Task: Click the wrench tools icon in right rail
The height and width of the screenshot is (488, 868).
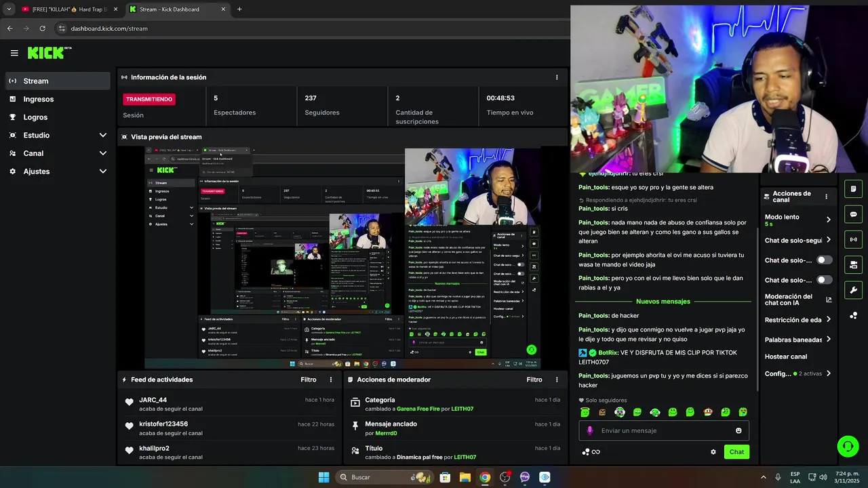Action: point(853,290)
